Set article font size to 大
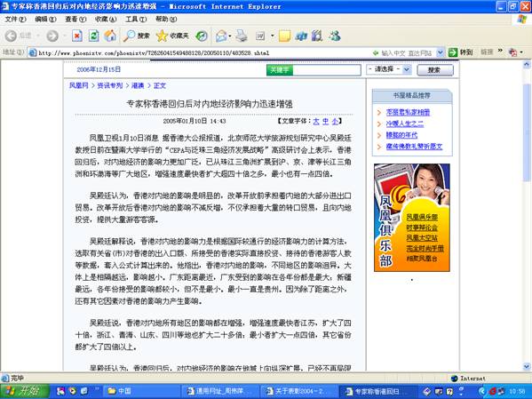 [x=316, y=121]
